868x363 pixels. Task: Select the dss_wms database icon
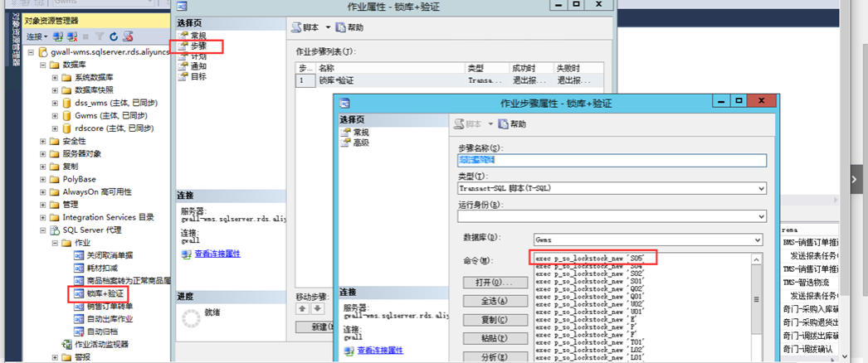(66, 103)
